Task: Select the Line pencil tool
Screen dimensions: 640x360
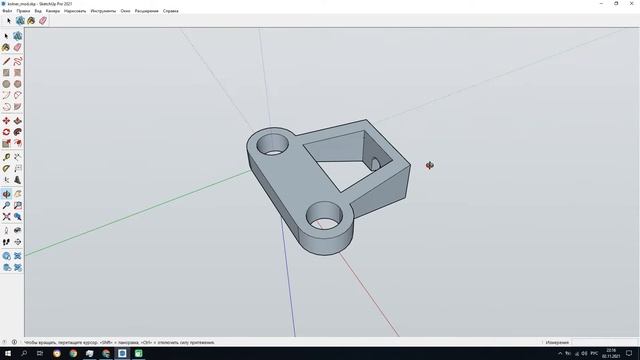Action: tap(6, 62)
